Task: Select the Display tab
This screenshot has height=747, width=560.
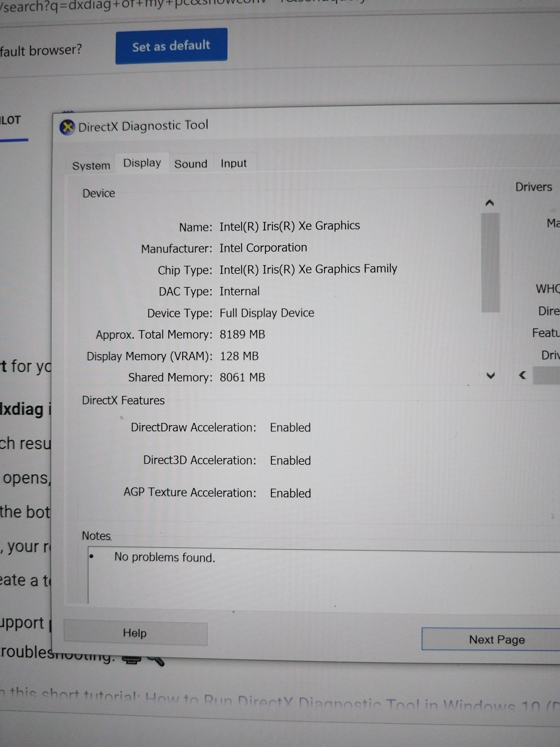Action: pos(142,163)
